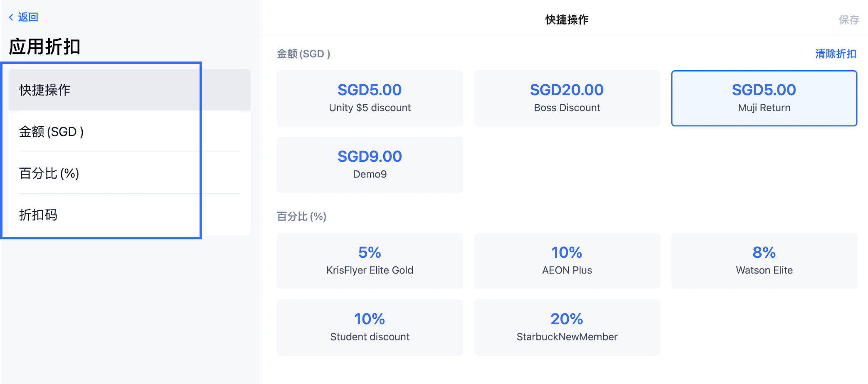Choose 20% StarbuckNewMember discount

(x=567, y=327)
